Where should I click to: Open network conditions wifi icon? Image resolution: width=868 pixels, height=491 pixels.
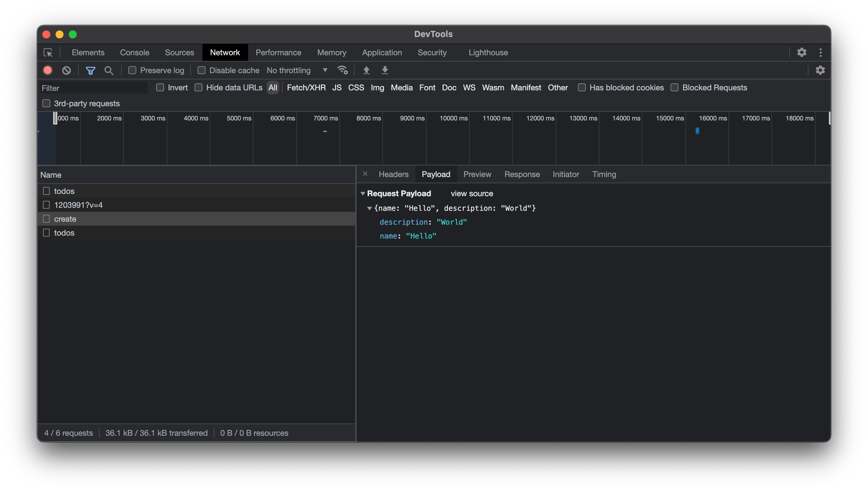point(342,70)
